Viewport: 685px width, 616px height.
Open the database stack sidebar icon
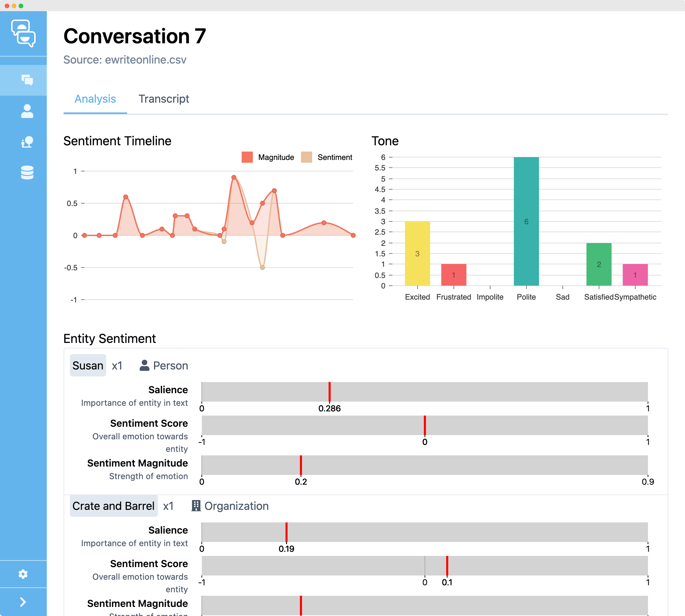pos(27,173)
